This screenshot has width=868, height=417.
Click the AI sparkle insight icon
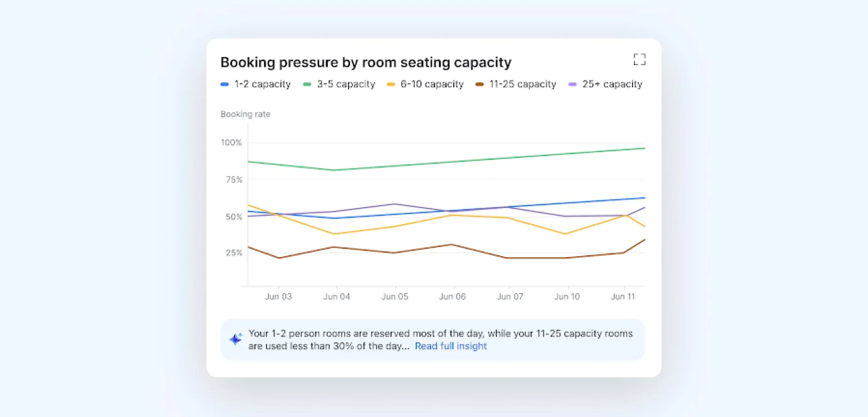(x=236, y=339)
